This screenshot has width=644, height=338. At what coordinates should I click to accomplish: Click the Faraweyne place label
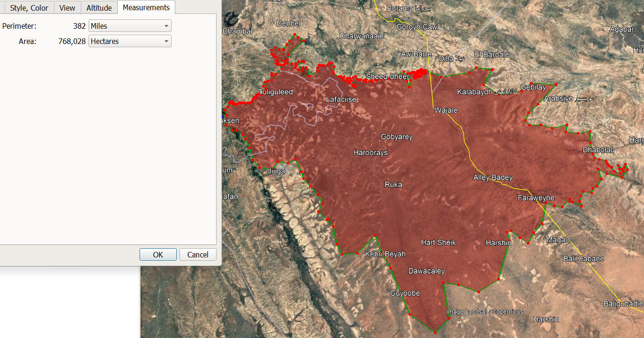tap(536, 198)
